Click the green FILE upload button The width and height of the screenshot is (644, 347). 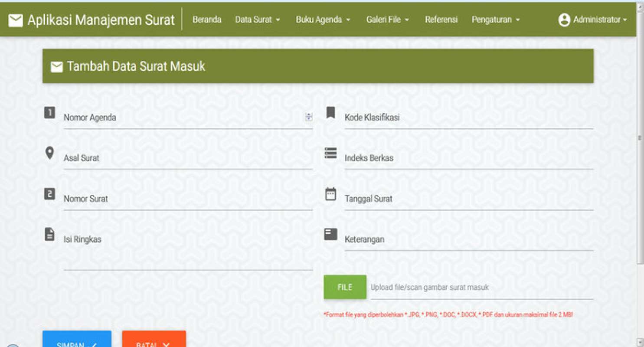click(x=345, y=287)
